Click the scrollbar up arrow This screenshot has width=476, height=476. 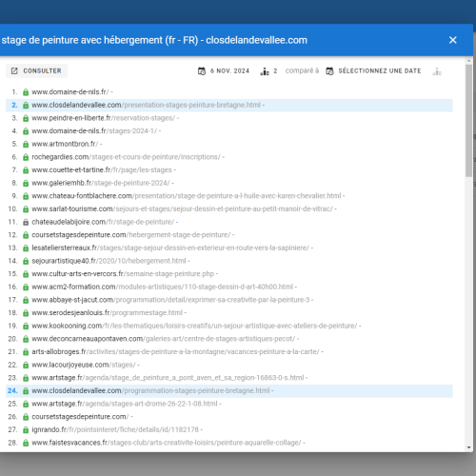tap(469, 60)
